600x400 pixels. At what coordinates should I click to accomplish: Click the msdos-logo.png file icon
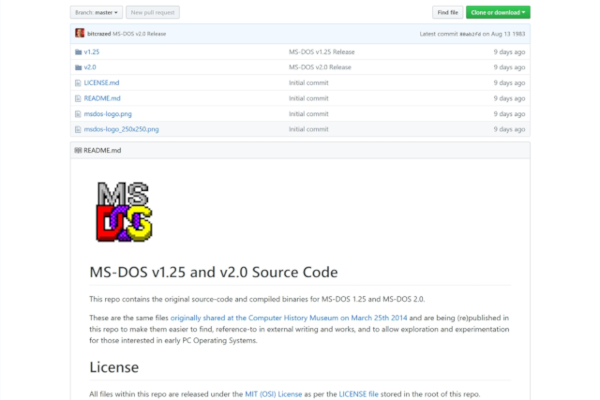click(x=78, y=114)
